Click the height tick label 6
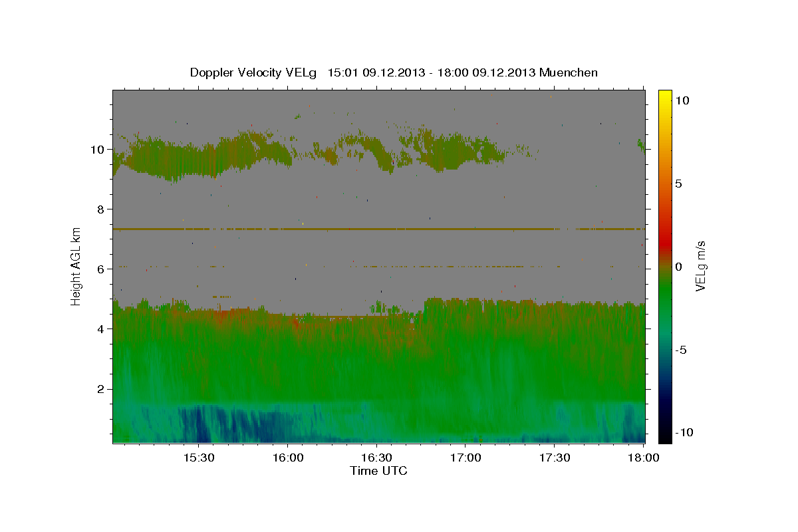 (102, 269)
